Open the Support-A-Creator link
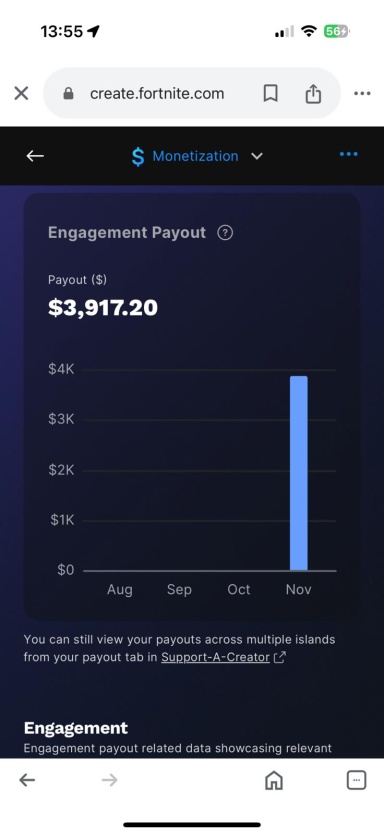Viewport: 384px width, 835px height. click(215, 657)
